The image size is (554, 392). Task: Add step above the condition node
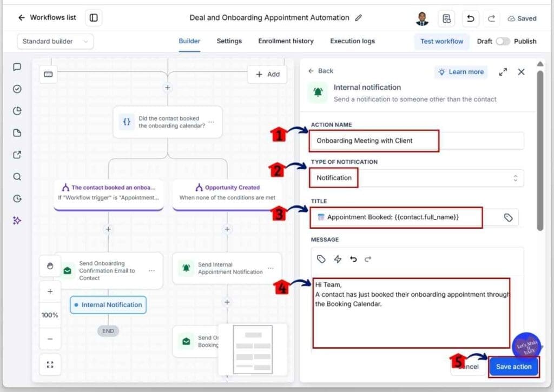[x=168, y=88]
